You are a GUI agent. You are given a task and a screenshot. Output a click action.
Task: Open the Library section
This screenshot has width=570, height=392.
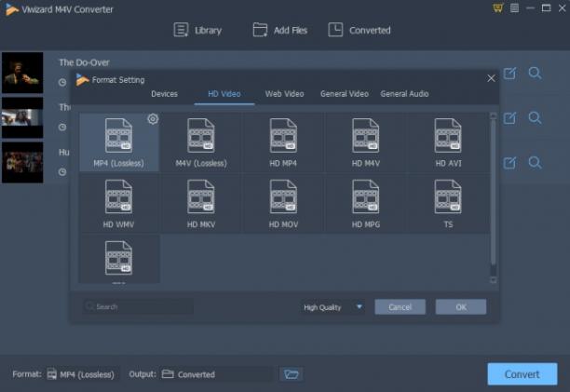click(x=197, y=30)
